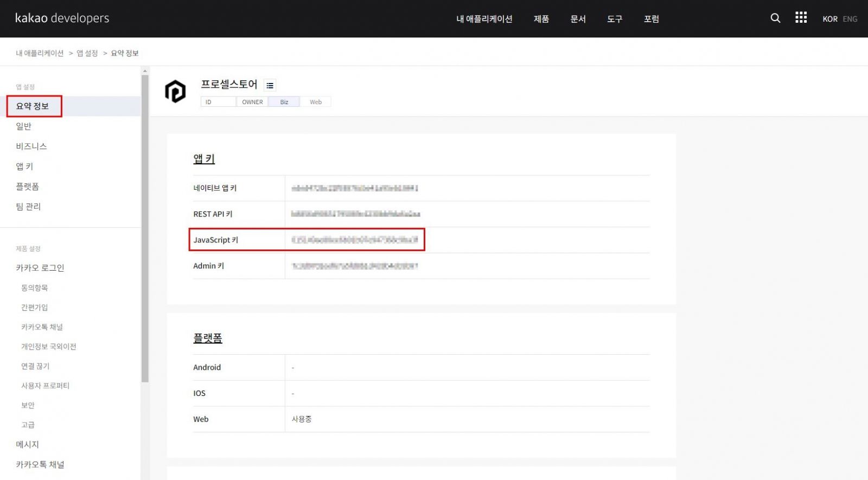Open 보안 submenu item
This screenshot has height=480, width=868.
pos(28,405)
